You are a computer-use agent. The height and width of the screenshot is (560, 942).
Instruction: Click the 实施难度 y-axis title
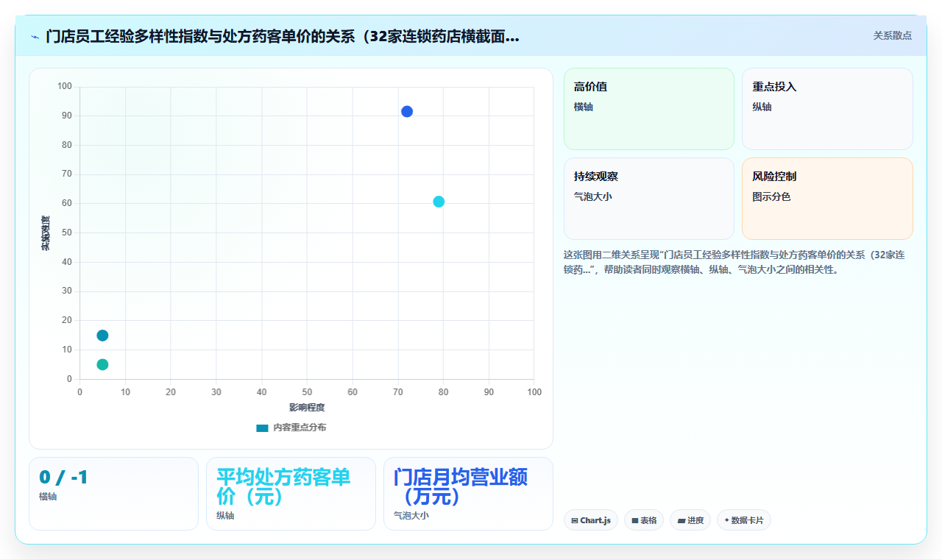[46, 233]
